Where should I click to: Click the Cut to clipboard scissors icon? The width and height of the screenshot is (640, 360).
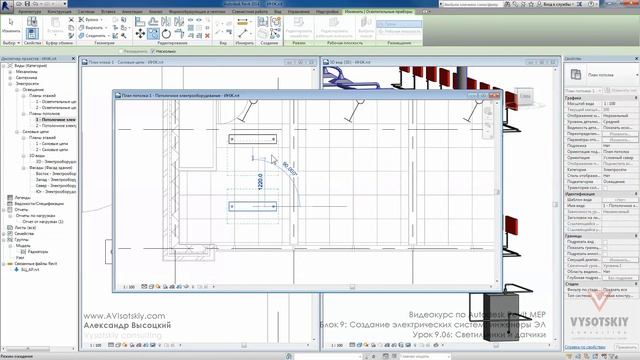click(71, 19)
